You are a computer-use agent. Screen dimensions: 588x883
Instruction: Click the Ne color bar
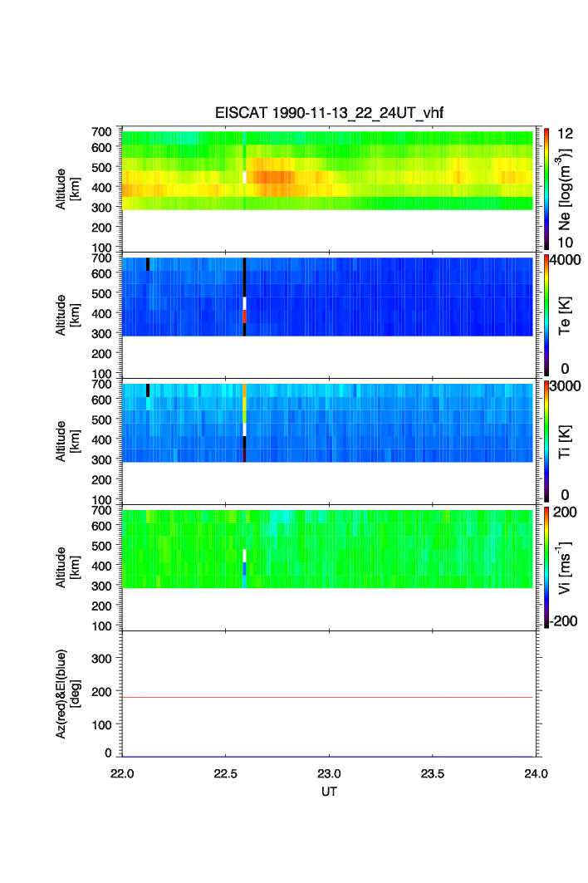point(546,189)
